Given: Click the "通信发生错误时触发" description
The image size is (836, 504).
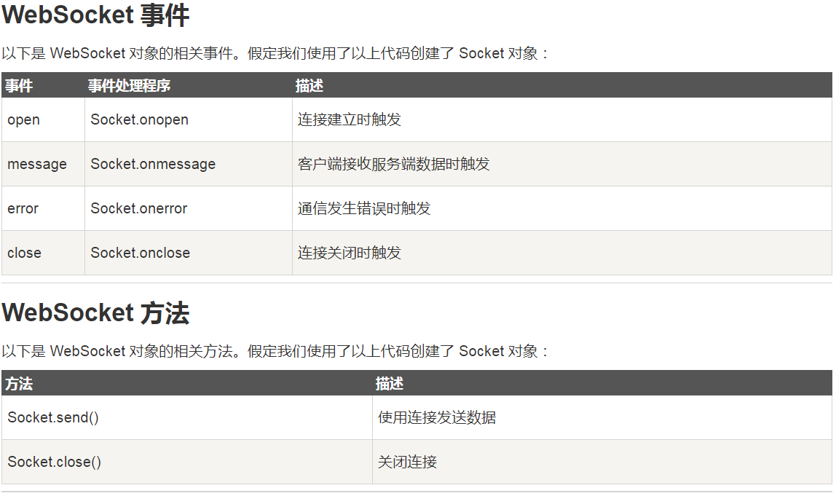Looking at the screenshot, I should [364, 208].
